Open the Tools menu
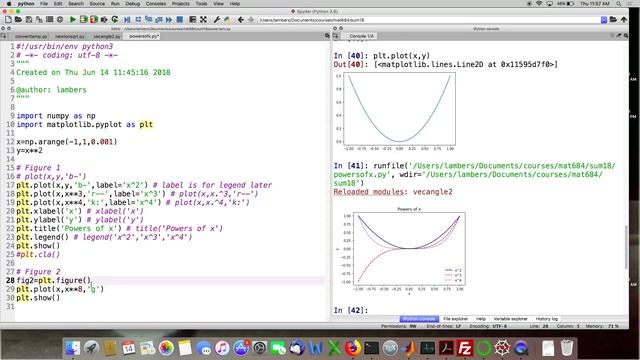640x360 pixels. pyautogui.click(x=201, y=3)
